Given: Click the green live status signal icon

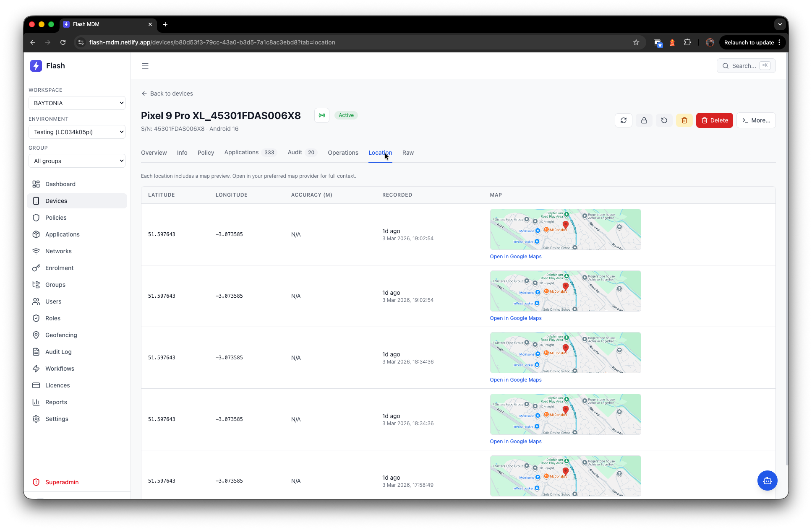Looking at the screenshot, I should 322,115.
